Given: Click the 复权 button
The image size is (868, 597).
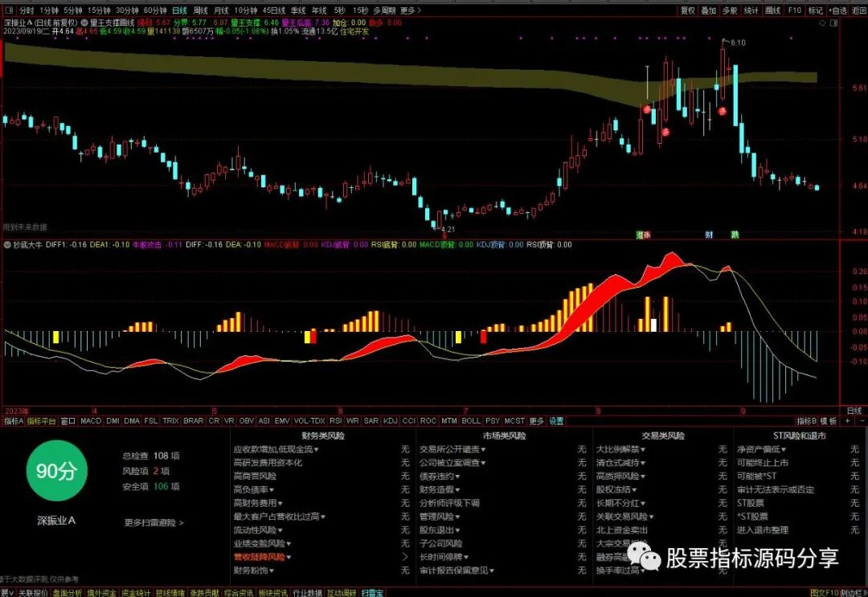Looking at the screenshot, I should click(687, 10).
